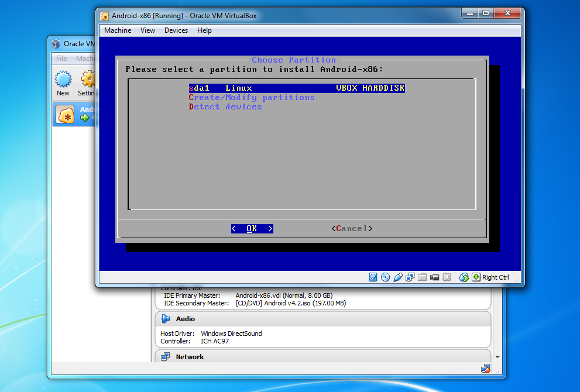Viewport: 580px width, 392px height.
Task: Click the optical disc status icon
Action: 386,277
